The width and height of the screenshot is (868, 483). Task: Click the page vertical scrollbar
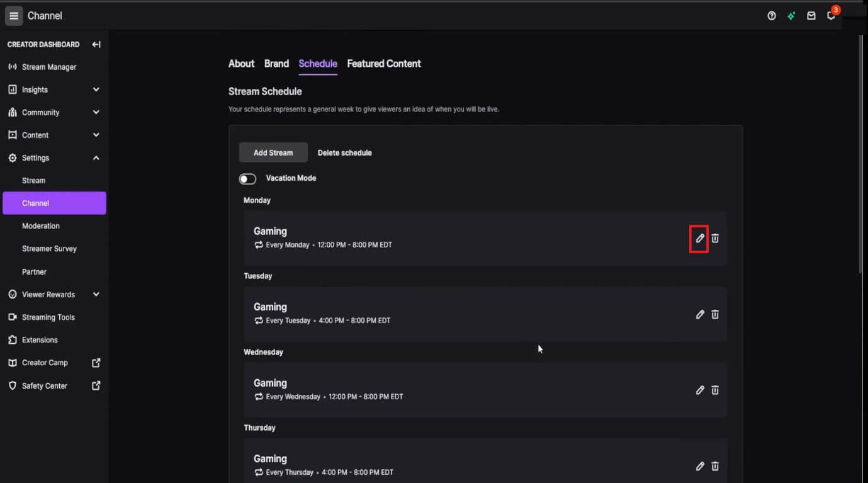click(x=861, y=154)
